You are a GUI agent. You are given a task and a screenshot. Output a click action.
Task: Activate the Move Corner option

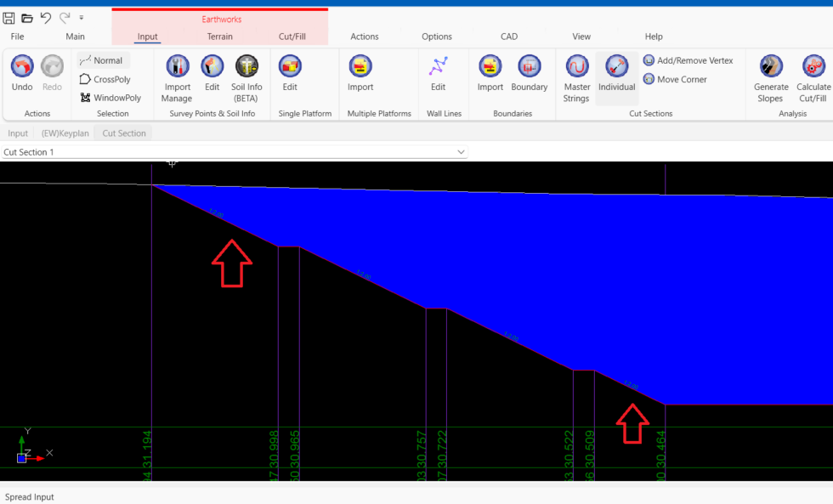[676, 79]
